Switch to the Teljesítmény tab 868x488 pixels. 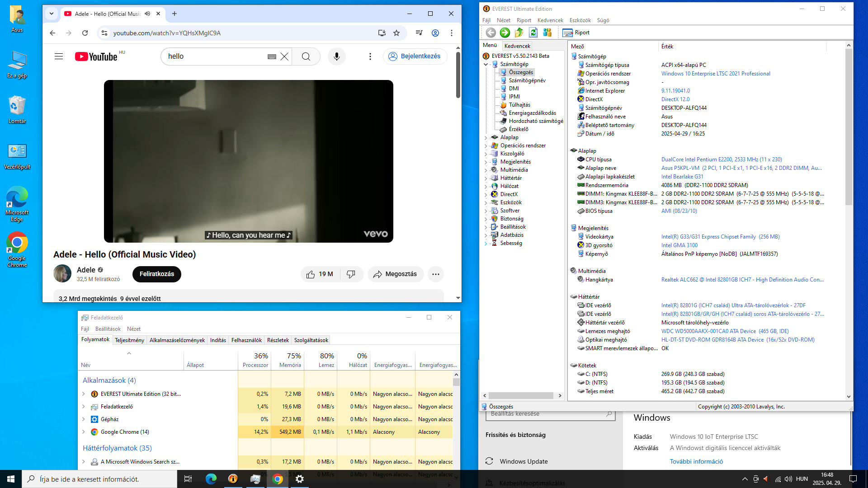129,340
